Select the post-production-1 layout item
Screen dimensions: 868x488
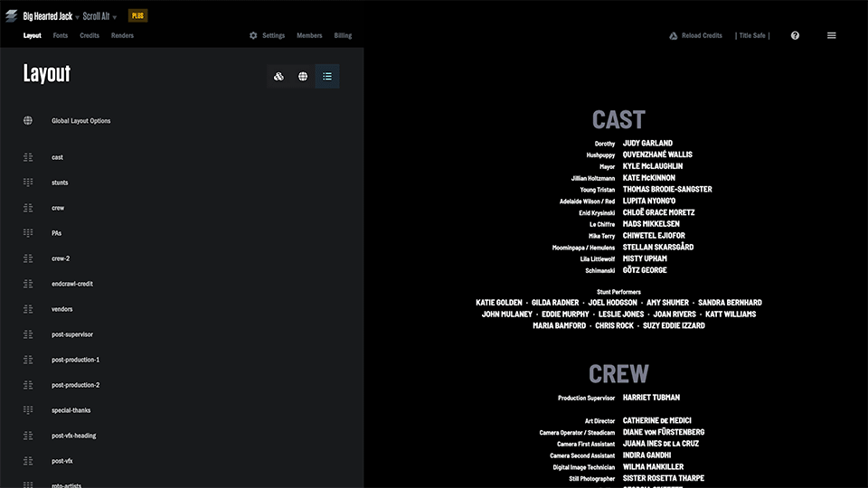click(x=76, y=360)
